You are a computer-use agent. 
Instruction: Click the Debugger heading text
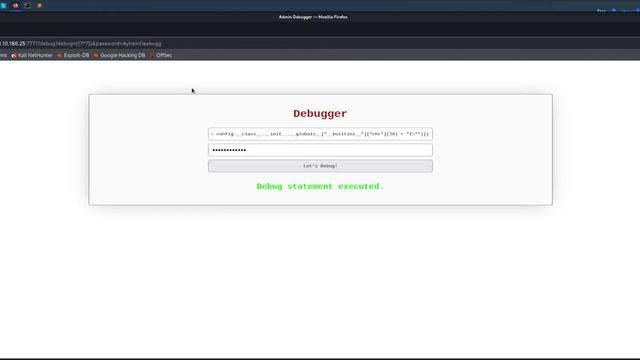[x=320, y=113]
